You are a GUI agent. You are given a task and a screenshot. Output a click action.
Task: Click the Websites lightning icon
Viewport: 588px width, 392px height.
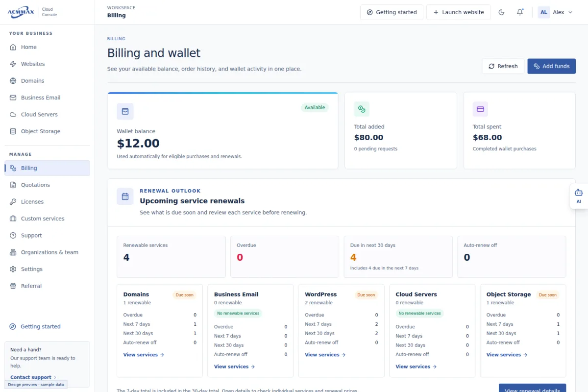click(13, 64)
